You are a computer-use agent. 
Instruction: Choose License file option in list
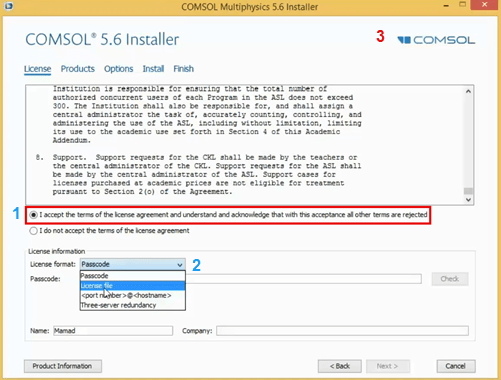click(132, 286)
